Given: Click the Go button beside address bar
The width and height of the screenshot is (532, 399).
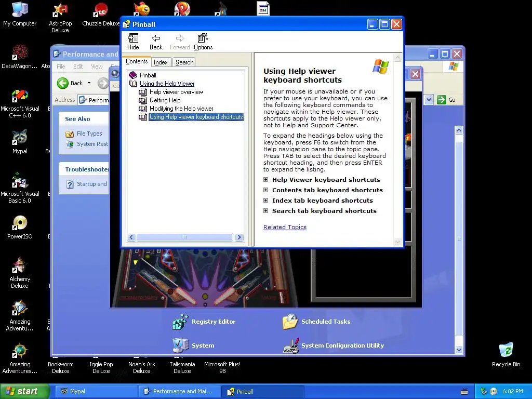Looking at the screenshot, I should pos(446,100).
